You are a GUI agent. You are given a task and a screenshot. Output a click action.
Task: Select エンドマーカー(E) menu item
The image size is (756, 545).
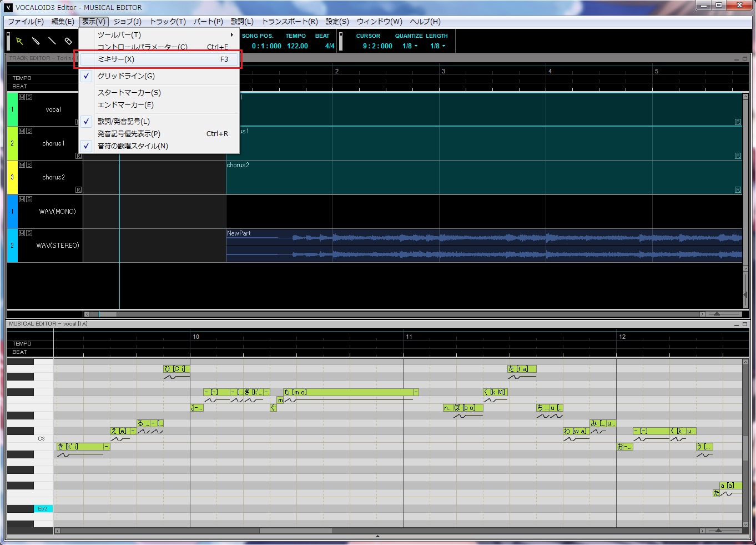click(159, 105)
